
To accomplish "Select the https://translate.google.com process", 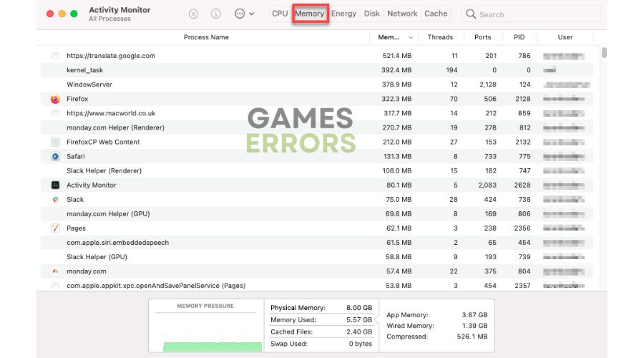I will pyautogui.click(x=317, y=56).
